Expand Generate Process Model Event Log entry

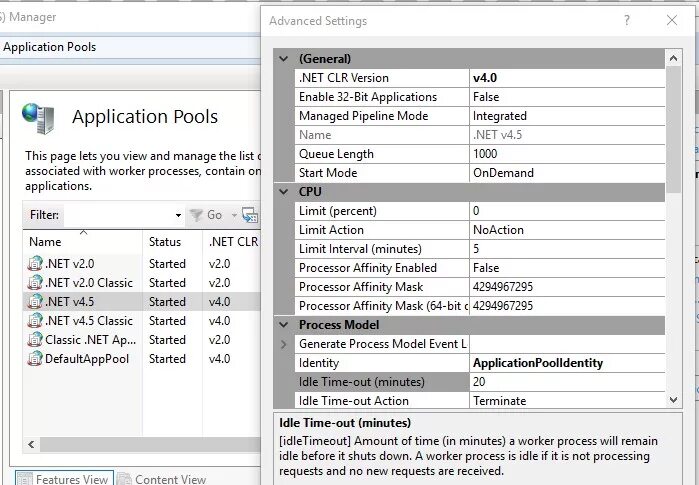pos(283,344)
